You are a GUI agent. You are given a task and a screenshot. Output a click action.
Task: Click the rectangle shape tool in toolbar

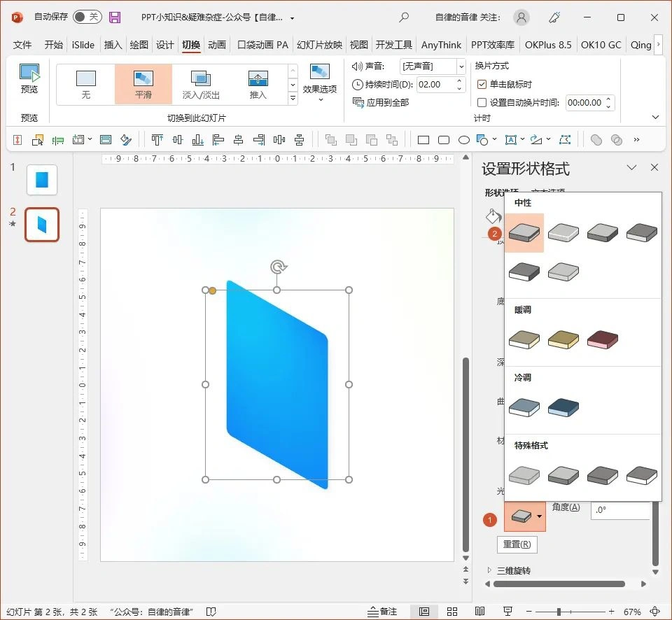(423, 140)
